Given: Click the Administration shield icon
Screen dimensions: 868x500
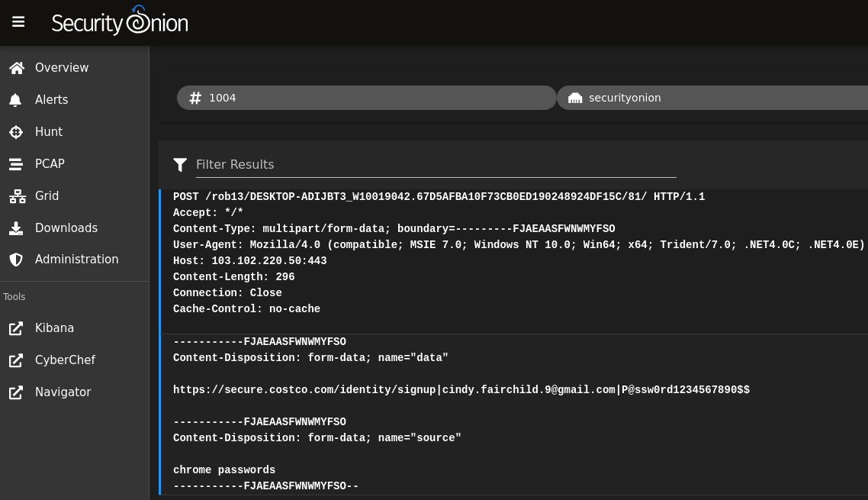Looking at the screenshot, I should [16, 260].
